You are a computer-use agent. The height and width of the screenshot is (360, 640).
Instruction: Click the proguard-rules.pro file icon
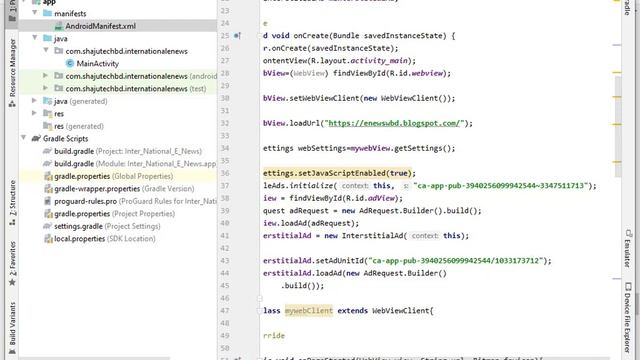pyautogui.click(x=48, y=201)
